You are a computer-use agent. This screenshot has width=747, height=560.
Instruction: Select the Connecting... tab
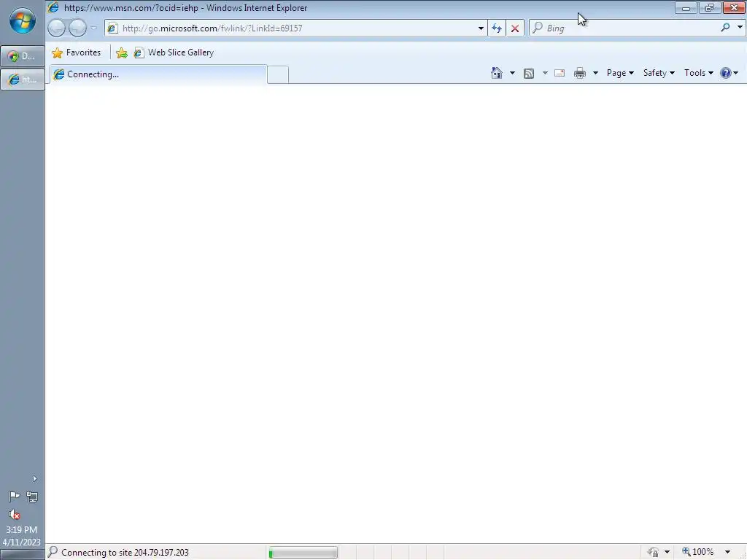coord(158,74)
